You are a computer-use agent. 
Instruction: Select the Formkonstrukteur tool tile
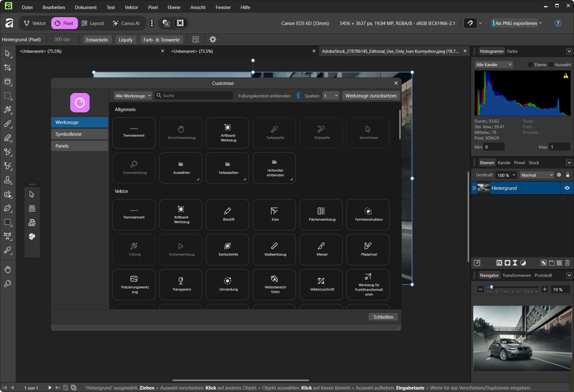(x=368, y=214)
